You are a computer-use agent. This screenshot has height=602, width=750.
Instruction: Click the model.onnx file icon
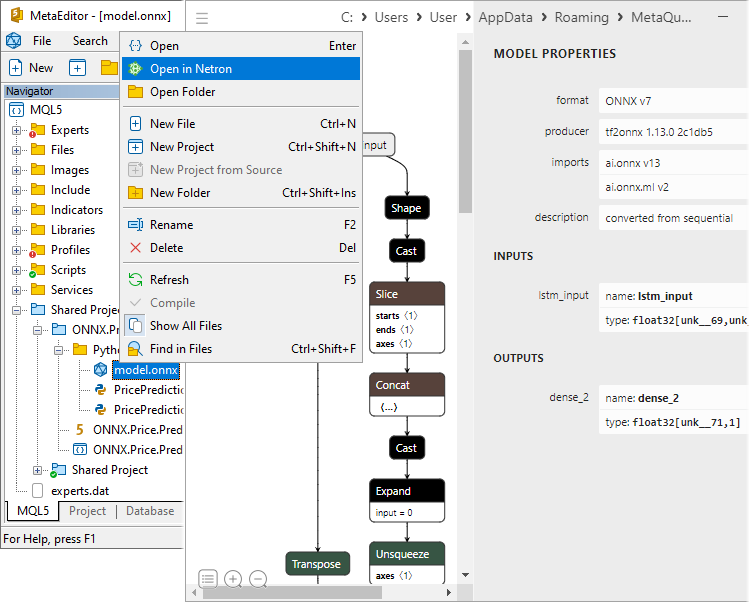100,370
